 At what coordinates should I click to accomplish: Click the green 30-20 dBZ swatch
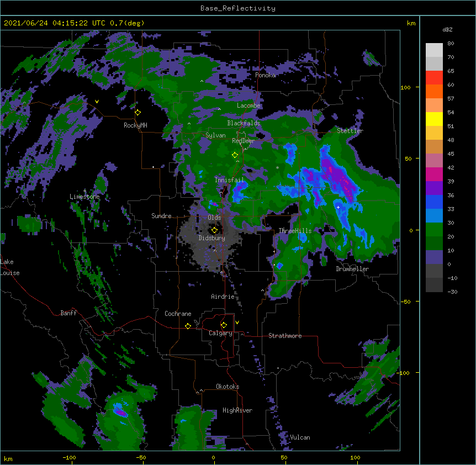tap(434, 230)
